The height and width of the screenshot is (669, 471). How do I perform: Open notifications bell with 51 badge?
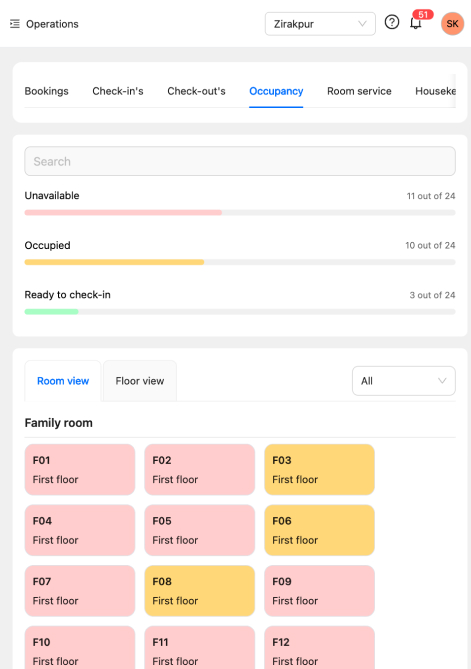click(x=416, y=23)
